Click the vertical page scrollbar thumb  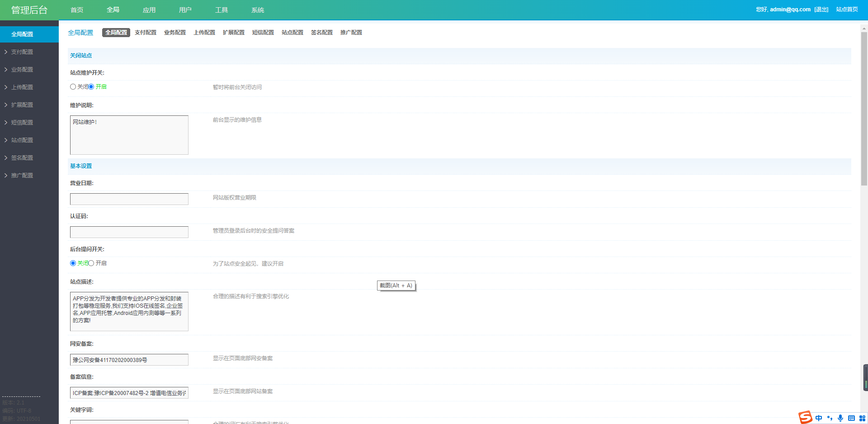[864, 109]
